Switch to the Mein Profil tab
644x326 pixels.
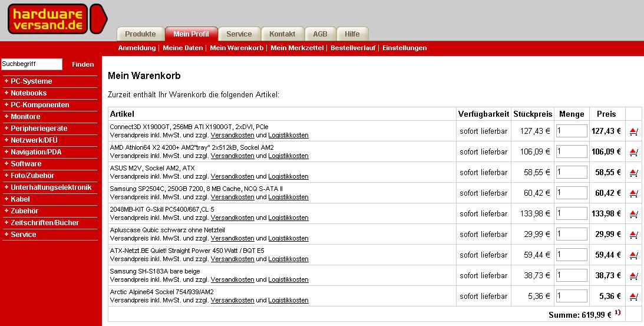(191, 34)
